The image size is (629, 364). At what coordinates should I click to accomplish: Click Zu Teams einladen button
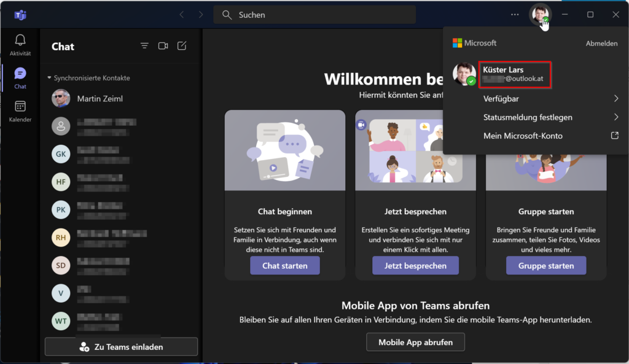[121, 347]
